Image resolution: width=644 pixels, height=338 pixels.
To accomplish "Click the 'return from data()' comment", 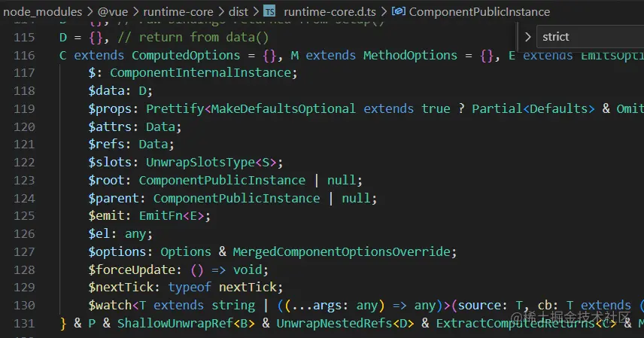I will [193, 38].
